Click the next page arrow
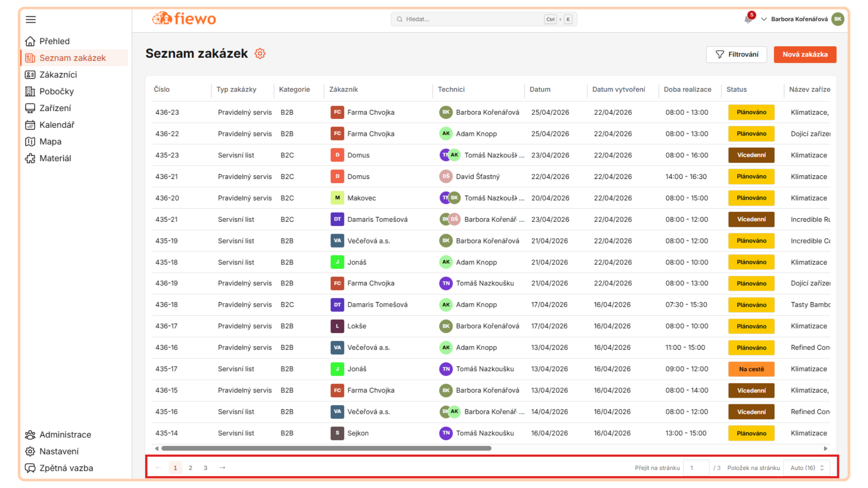Image resolution: width=868 pixels, height=488 pixels. (222, 468)
